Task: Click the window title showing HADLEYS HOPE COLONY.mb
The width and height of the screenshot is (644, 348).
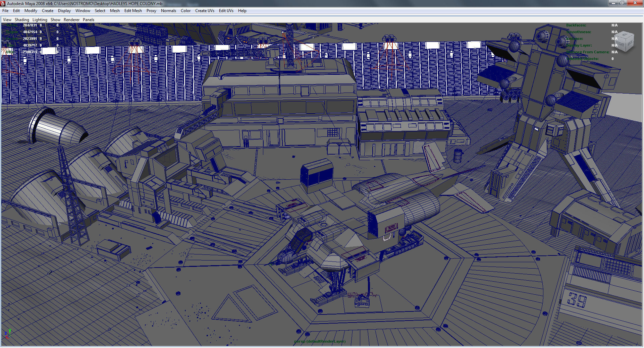Action: 85,3
